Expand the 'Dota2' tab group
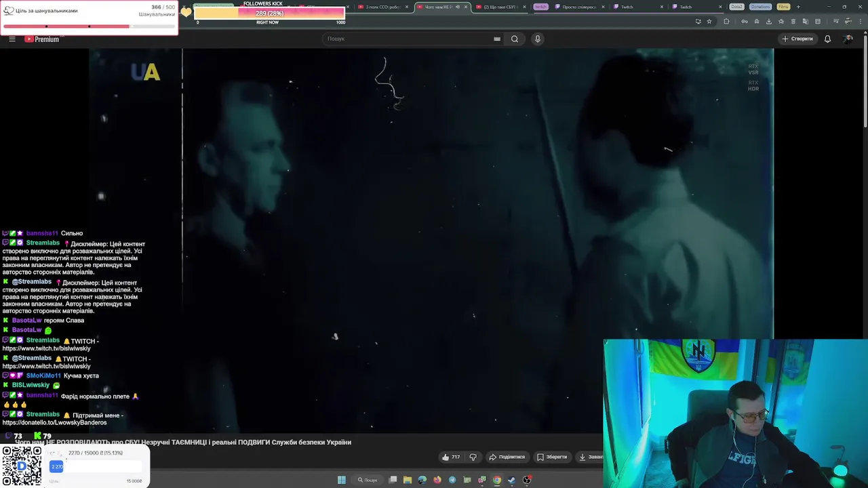Screen dimensions: 868x488 [x=736, y=7]
